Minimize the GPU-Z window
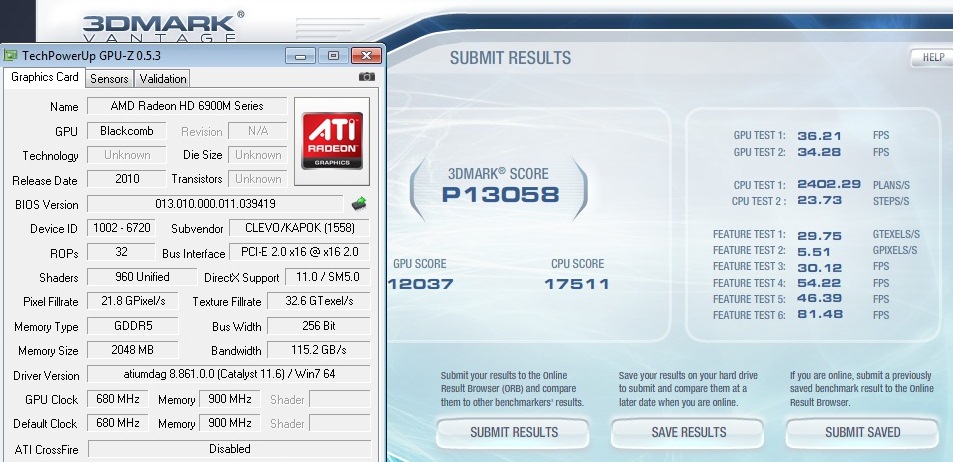 coord(300,56)
